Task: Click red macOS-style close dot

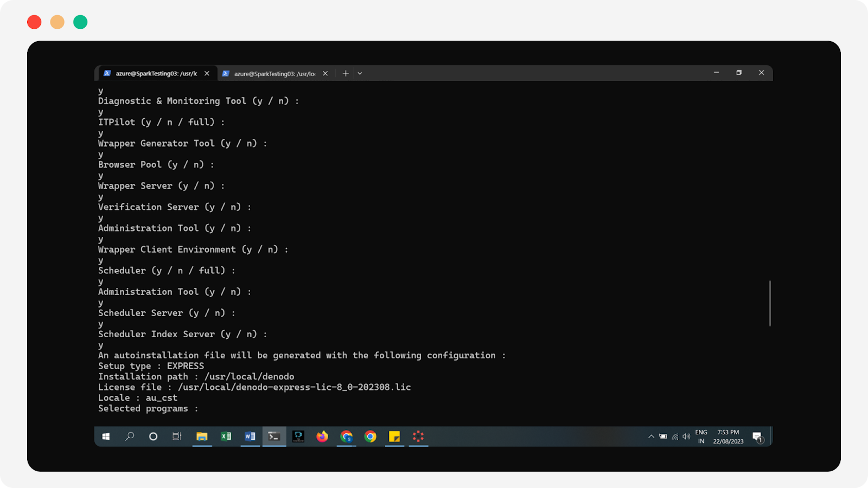Action: [34, 22]
